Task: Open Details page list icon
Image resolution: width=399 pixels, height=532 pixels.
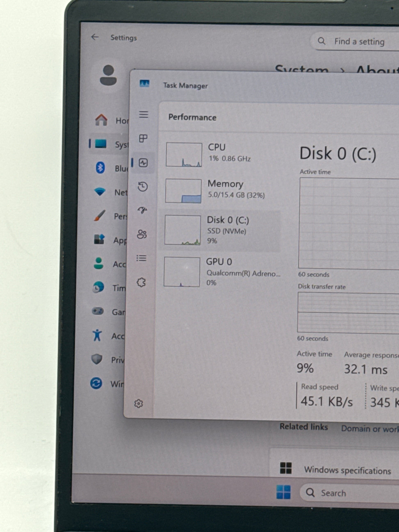Action: [141, 258]
